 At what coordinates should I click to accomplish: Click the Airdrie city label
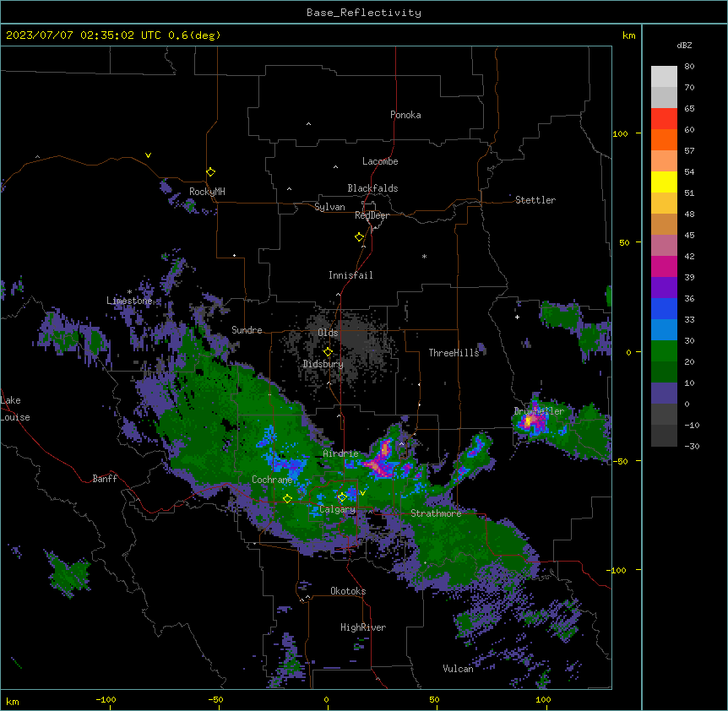coord(340,453)
